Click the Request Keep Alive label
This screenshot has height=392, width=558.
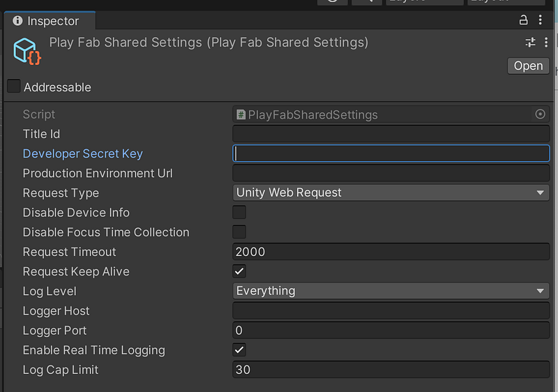point(76,272)
